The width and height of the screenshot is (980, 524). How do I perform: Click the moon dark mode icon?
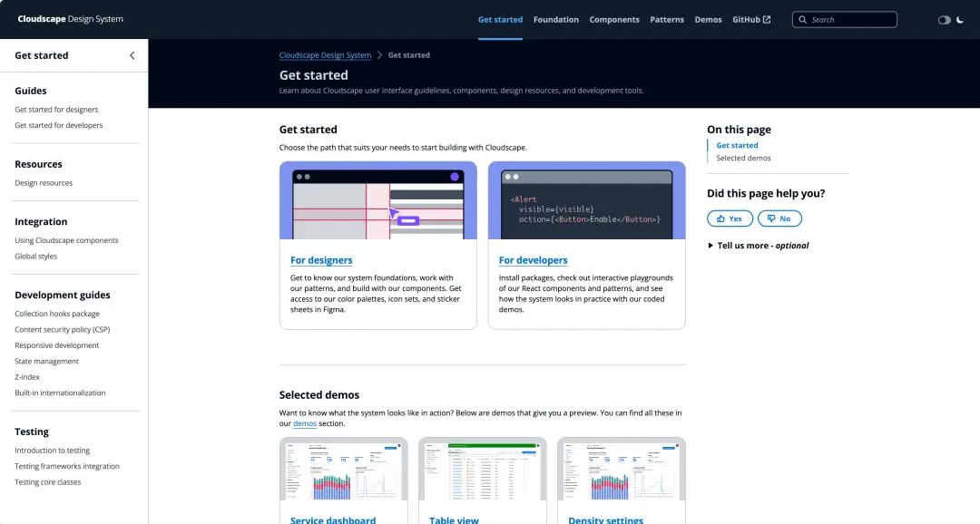click(x=960, y=19)
